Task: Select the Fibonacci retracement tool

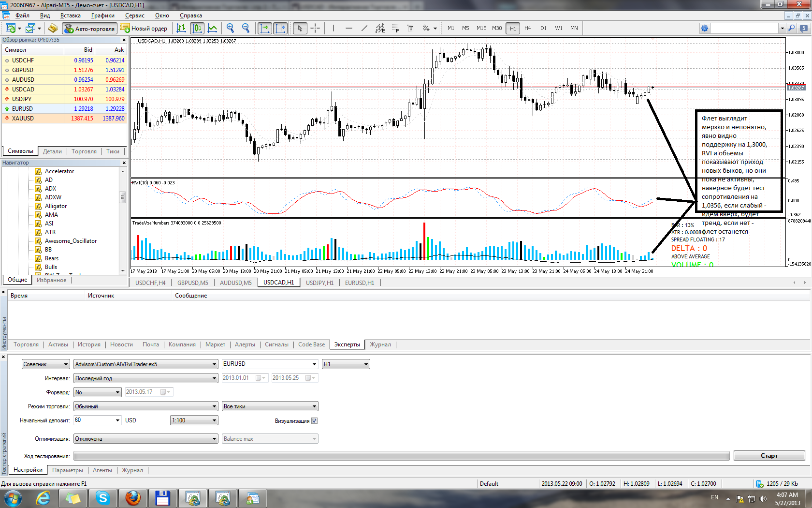Action: click(x=395, y=28)
